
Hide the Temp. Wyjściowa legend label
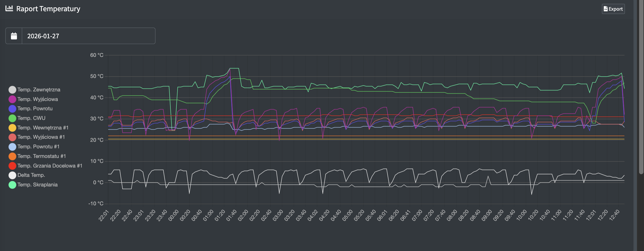38,99
